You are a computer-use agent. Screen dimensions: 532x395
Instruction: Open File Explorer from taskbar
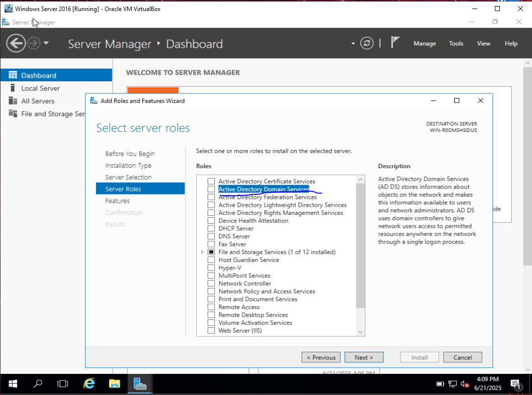(x=115, y=384)
